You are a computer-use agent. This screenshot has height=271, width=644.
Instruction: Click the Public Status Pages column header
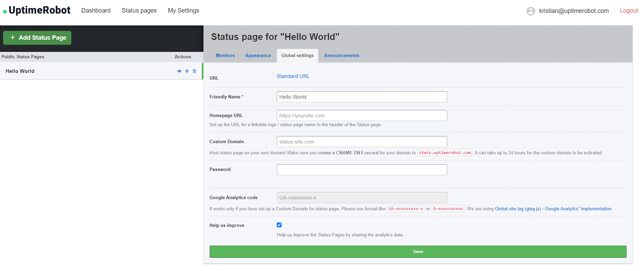coord(23,57)
